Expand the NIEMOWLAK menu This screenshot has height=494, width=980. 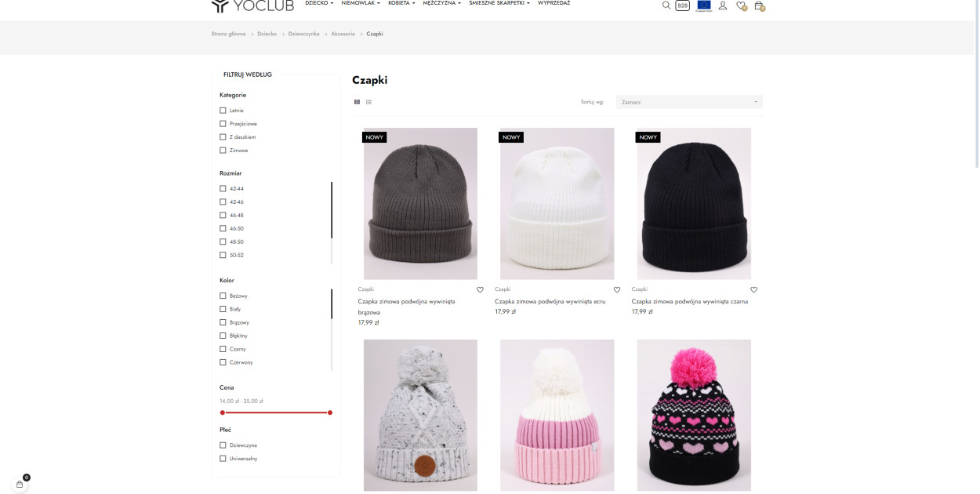pos(361,3)
